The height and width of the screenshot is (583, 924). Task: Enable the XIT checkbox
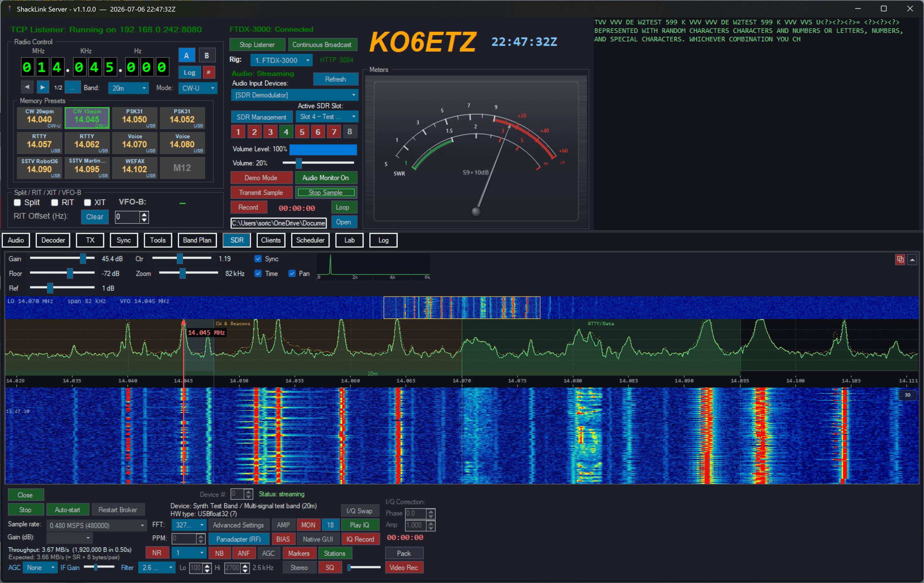pos(87,202)
